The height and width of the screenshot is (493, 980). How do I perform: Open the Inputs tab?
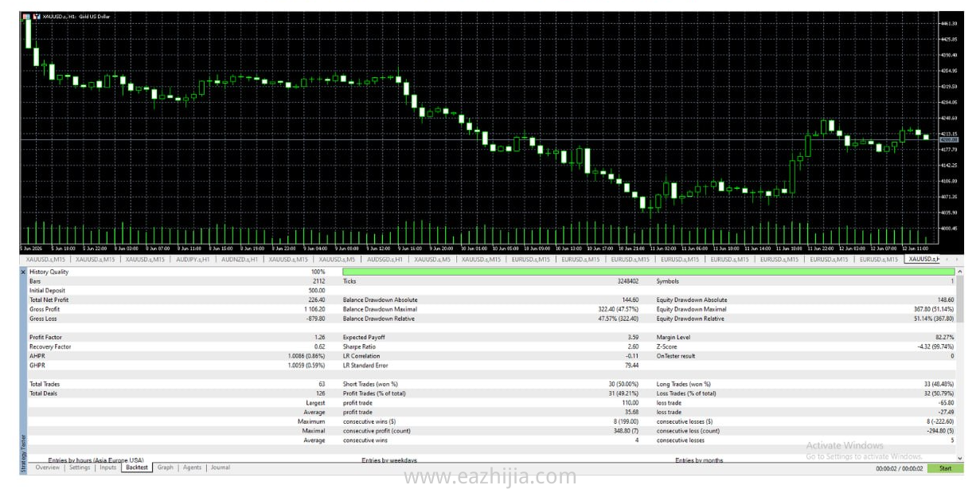click(x=108, y=468)
